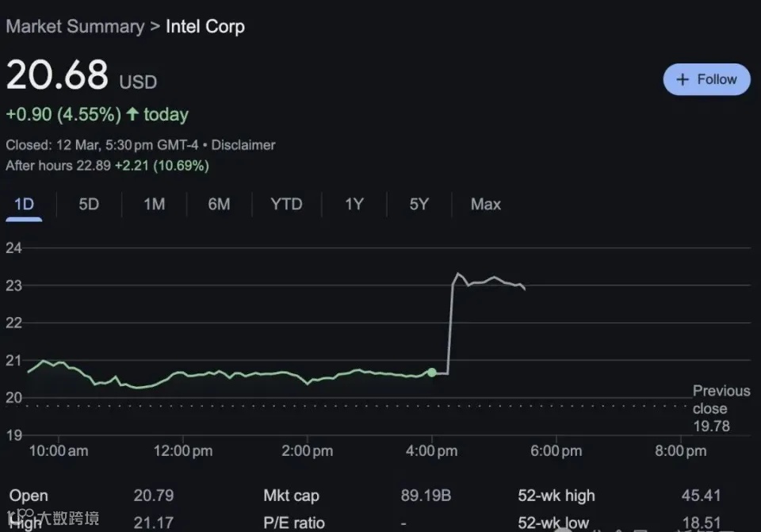Click the 8:00 pm axis label

click(680, 451)
